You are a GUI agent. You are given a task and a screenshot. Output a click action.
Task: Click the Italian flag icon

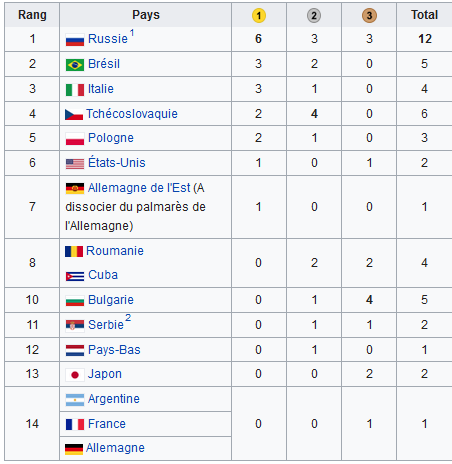pos(75,90)
